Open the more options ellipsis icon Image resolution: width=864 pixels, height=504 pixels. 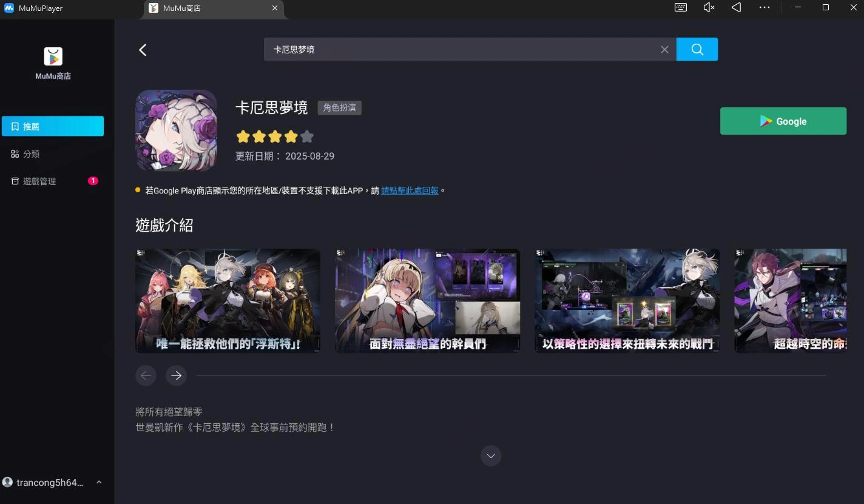(764, 7)
